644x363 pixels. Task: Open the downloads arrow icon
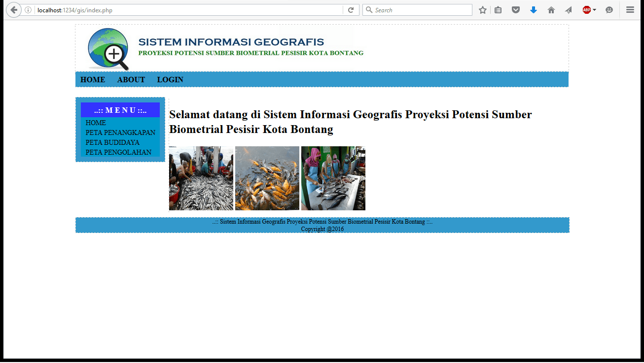(533, 10)
